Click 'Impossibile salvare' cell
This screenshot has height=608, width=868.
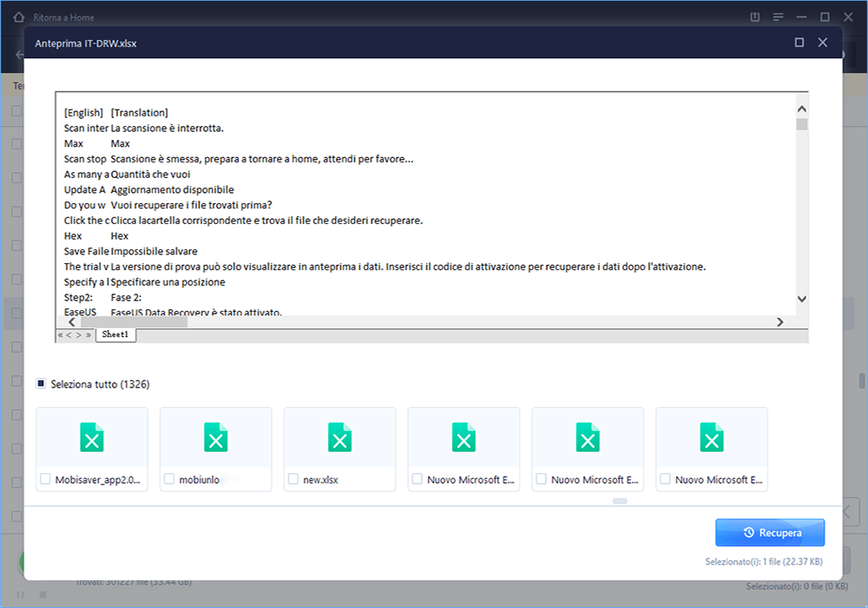pos(154,251)
